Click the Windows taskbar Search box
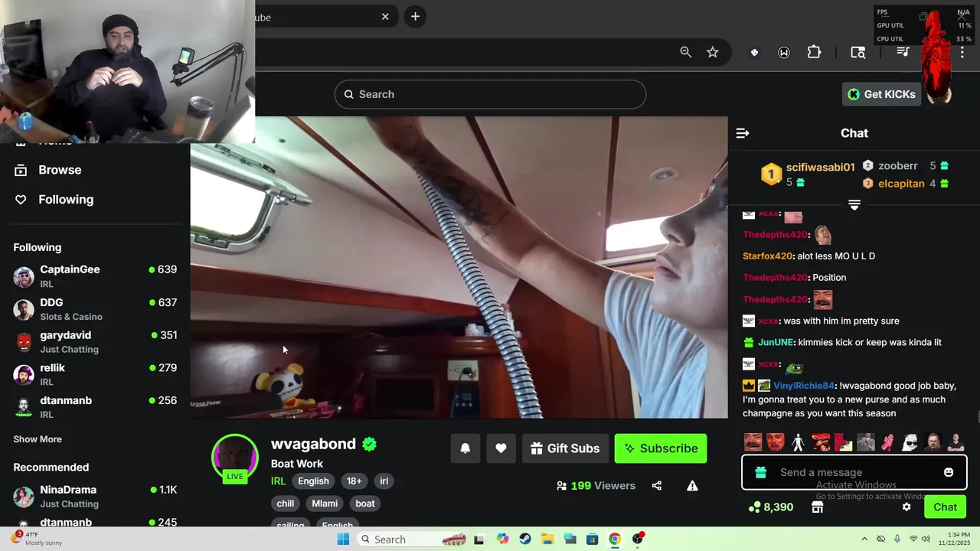This screenshot has width=980, height=551. pos(412,539)
